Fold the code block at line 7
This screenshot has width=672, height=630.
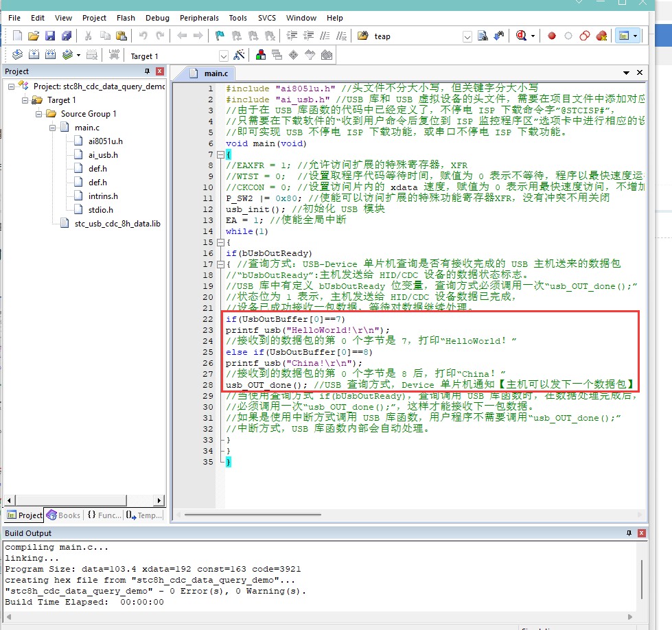pyautogui.click(x=220, y=154)
